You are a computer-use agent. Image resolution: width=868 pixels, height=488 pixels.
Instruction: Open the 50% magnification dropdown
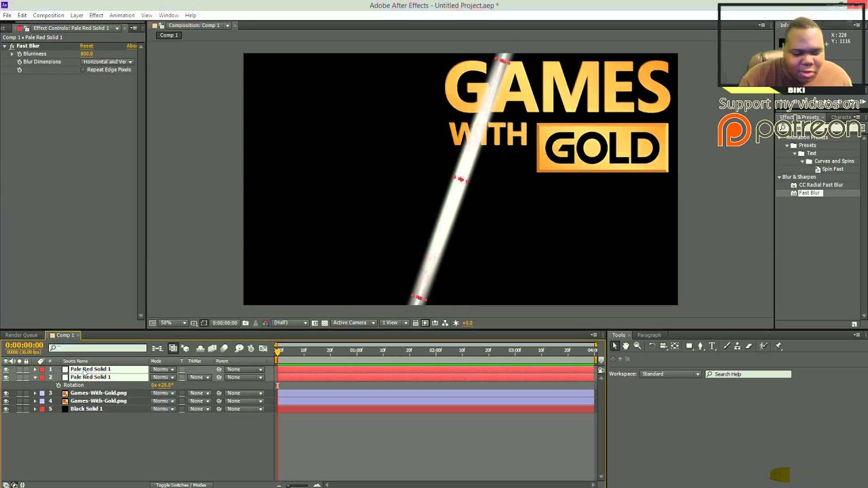pyautogui.click(x=174, y=323)
